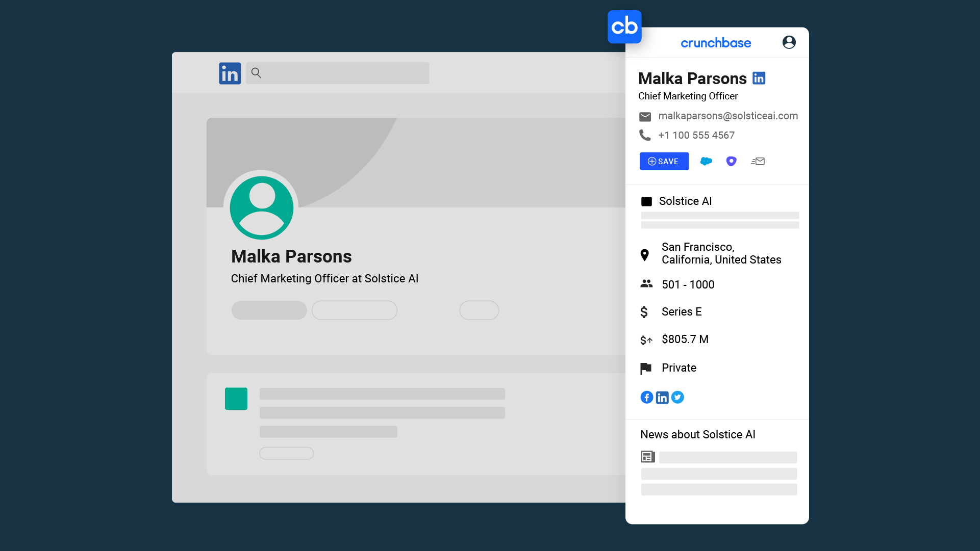Open Solstice AI Facebook page icon
Viewport: 980px width, 551px height.
tap(647, 397)
